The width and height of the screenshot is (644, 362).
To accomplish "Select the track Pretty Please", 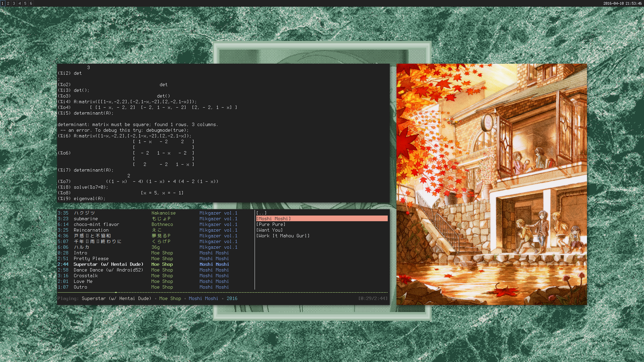I will coord(91,258).
